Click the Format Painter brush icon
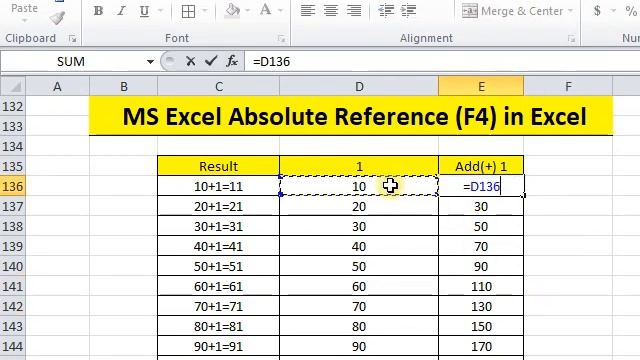This screenshot has width=640, height=360. (x=57, y=18)
